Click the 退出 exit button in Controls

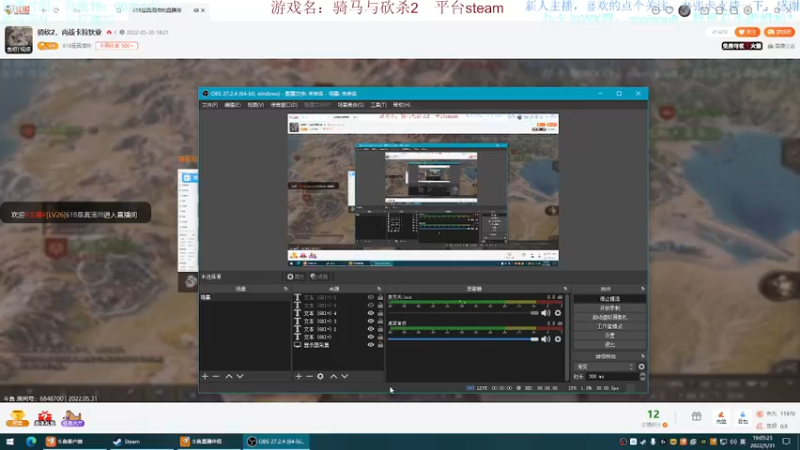click(x=610, y=344)
